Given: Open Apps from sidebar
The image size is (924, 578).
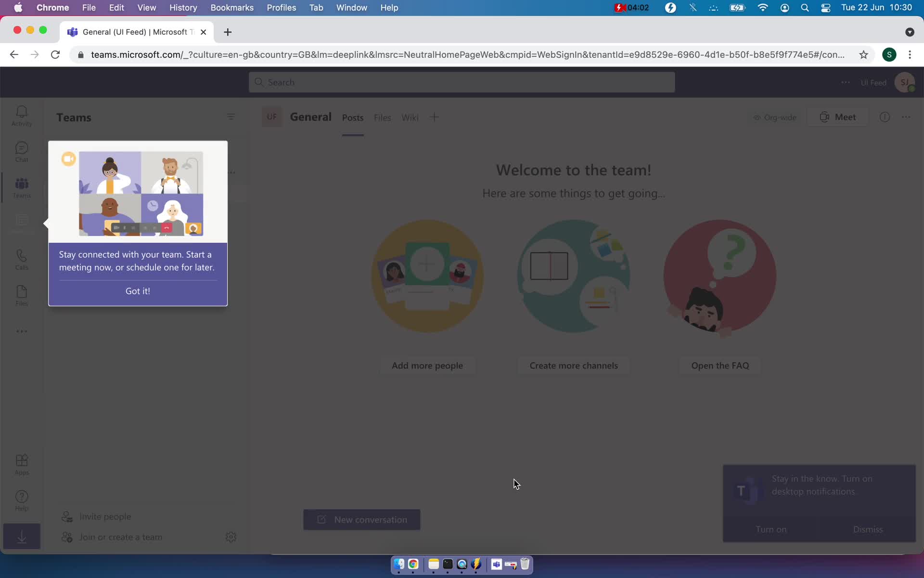Looking at the screenshot, I should tap(22, 465).
